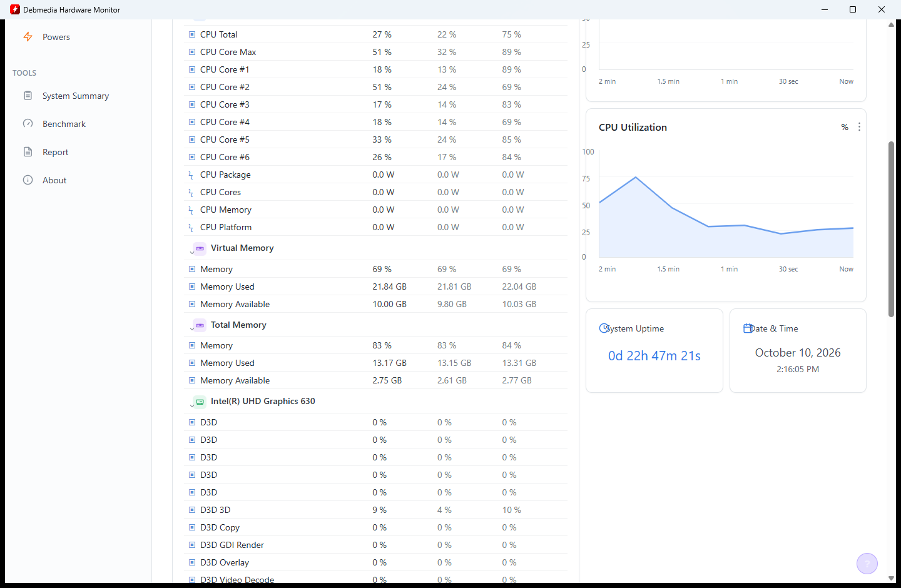Click the scrollbar down arrow
The width and height of the screenshot is (901, 588).
point(891,579)
